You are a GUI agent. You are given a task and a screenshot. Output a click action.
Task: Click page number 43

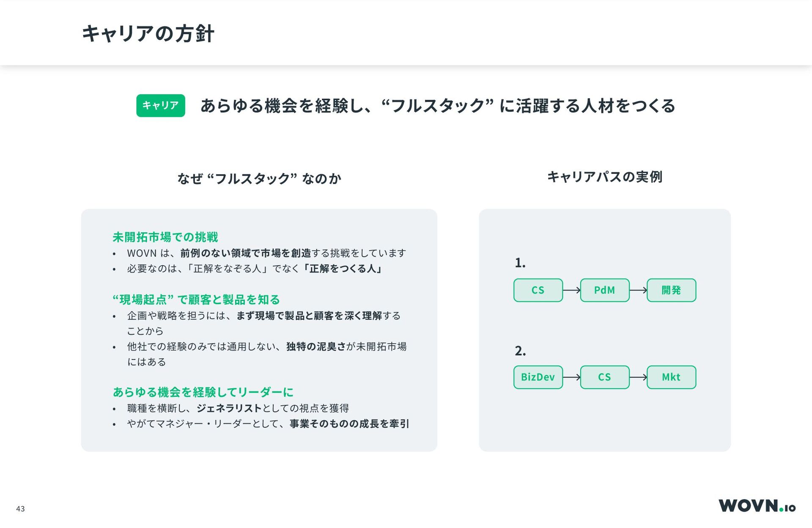(x=20, y=509)
